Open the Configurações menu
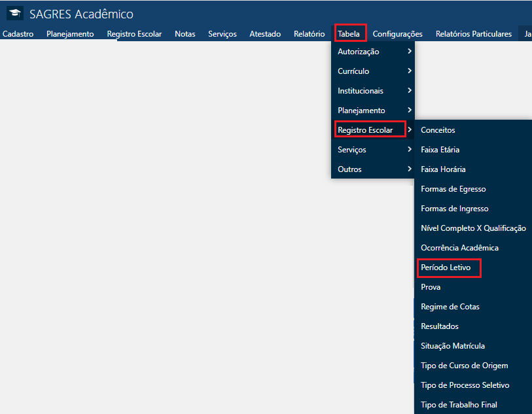Viewport: 532px width, 414px height. [x=397, y=33]
